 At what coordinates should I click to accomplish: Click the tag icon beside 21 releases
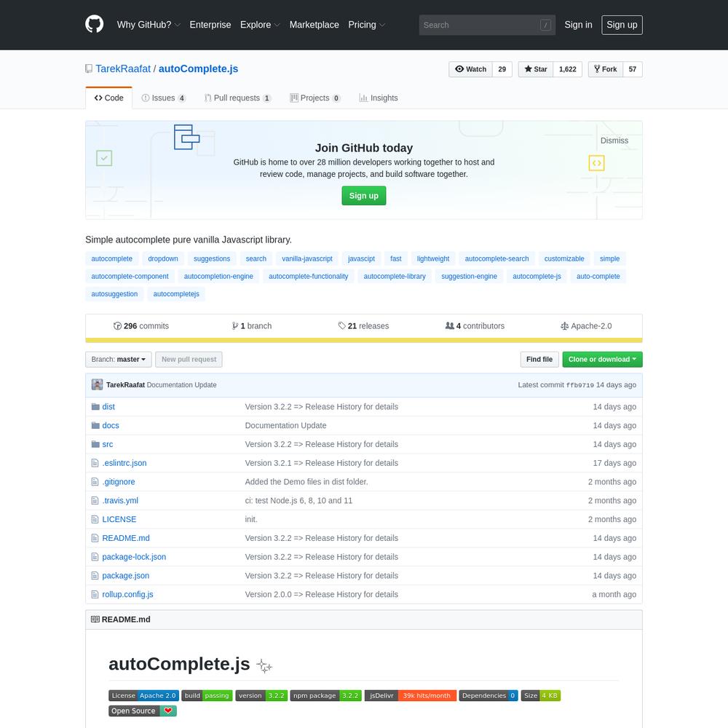(x=342, y=326)
